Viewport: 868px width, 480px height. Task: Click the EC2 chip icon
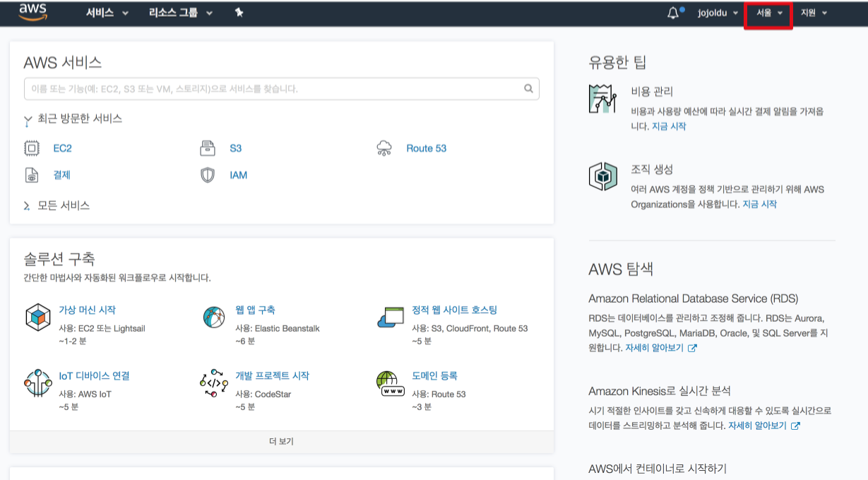click(32, 148)
